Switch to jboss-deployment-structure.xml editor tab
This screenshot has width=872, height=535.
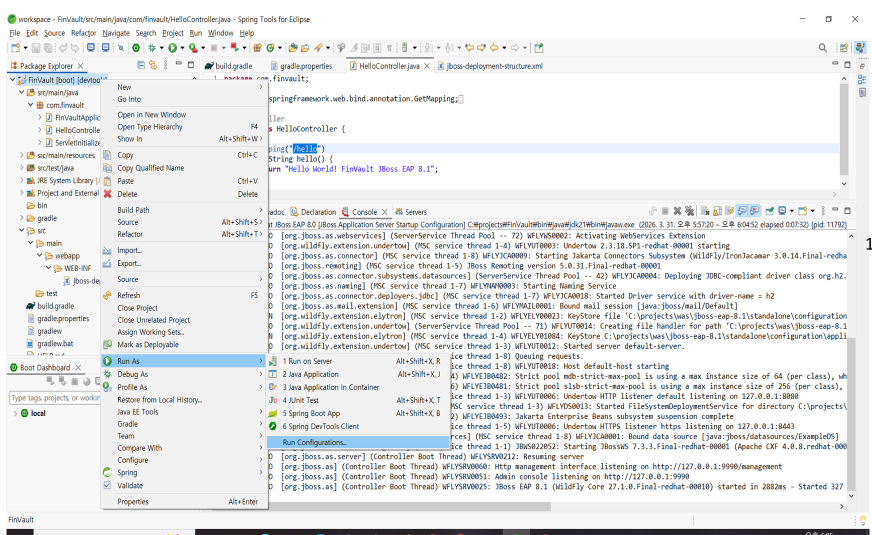[490, 66]
